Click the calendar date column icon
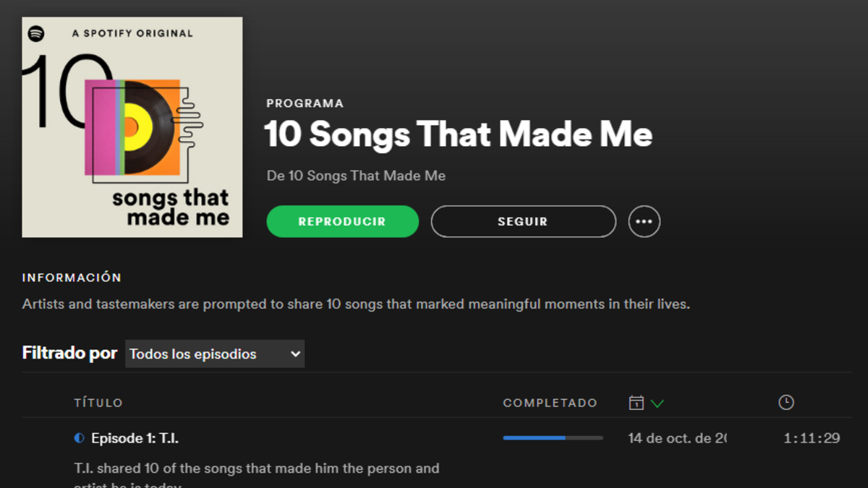 click(x=636, y=403)
